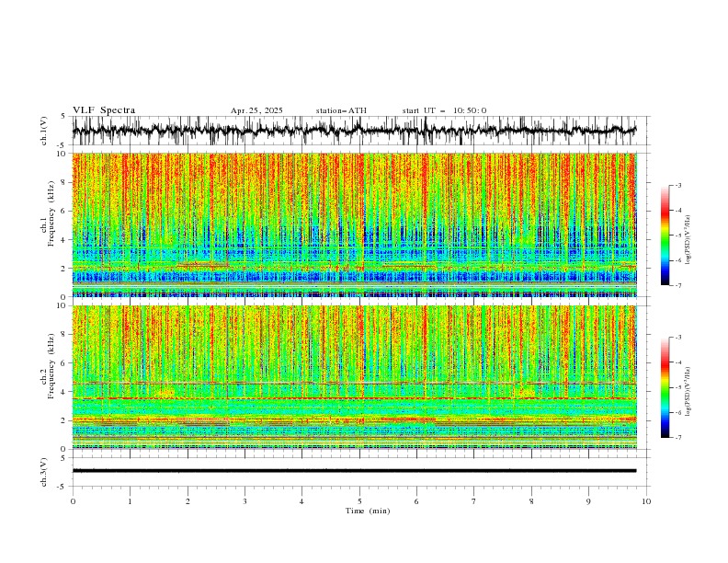Click the "2" kHz tick of ch.2 spectrogram
728x563 pixels.
pyautogui.click(x=64, y=420)
